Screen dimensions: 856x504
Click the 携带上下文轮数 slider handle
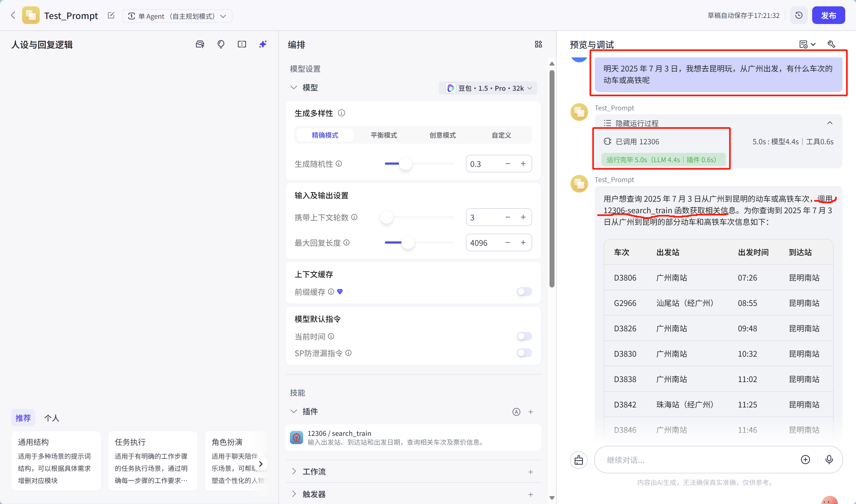point(386,217)
